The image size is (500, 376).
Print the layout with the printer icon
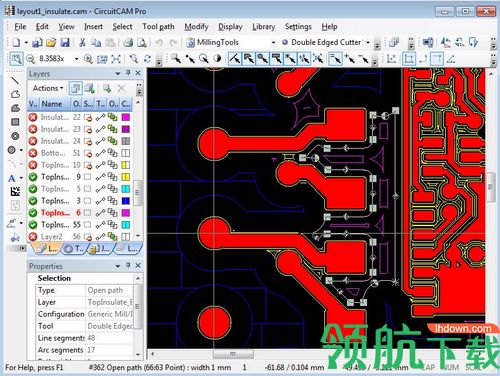[x=128, y=42]
